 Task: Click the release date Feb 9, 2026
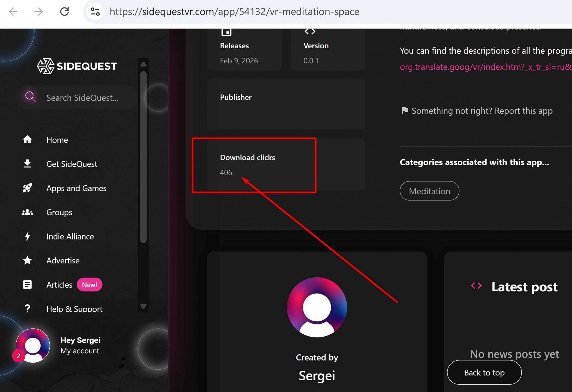tap(239, 61)
